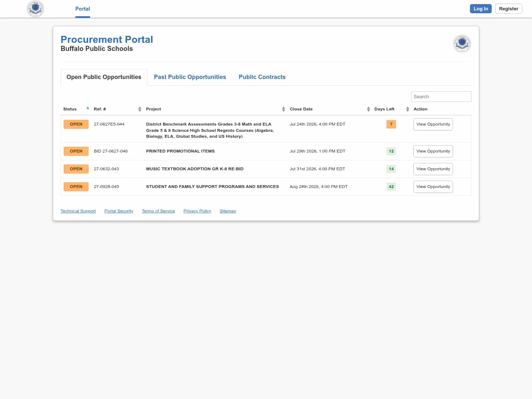View Opportunity for District Benchmark Assessments
The width and height of the screenshot is (532, 399).
tap(433, 125)
